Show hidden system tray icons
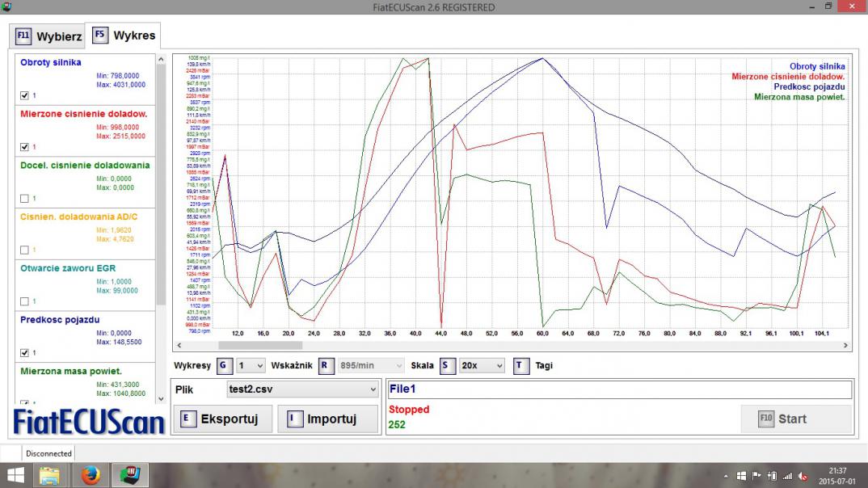The width and height of the screenshot is (868, 488). (x=726, y=476)
